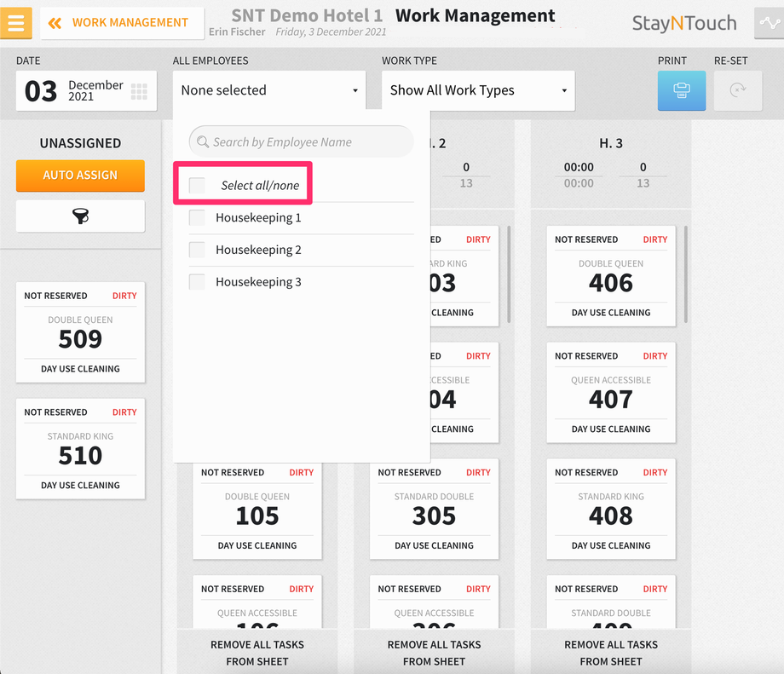
Task: Click the Unassigned heading
Action: coord(80,143)
